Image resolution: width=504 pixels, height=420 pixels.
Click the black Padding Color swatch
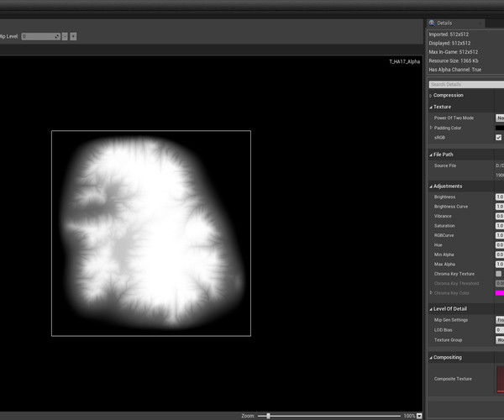click(499, 128)
